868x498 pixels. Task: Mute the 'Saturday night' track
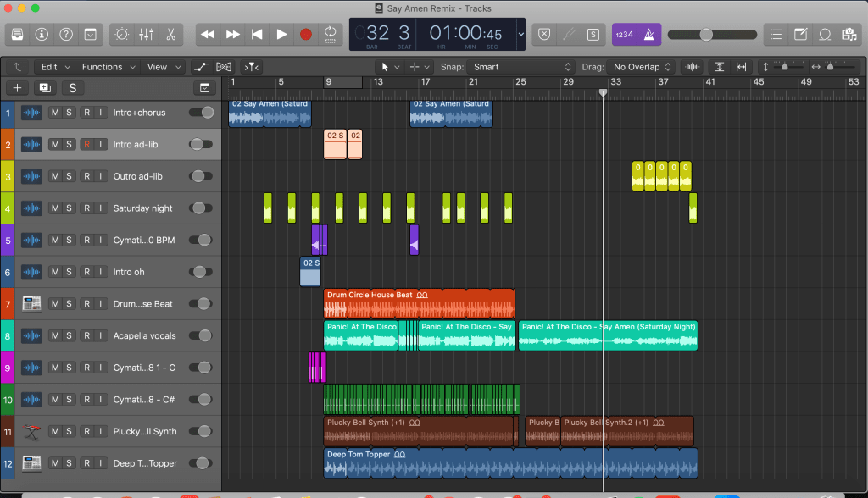point(55,208)
